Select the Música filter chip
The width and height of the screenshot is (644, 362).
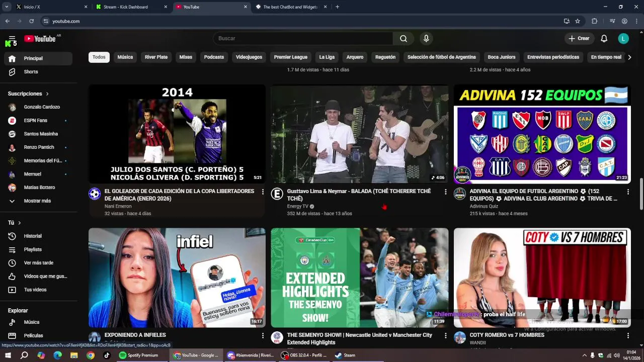tap(125, 57)
